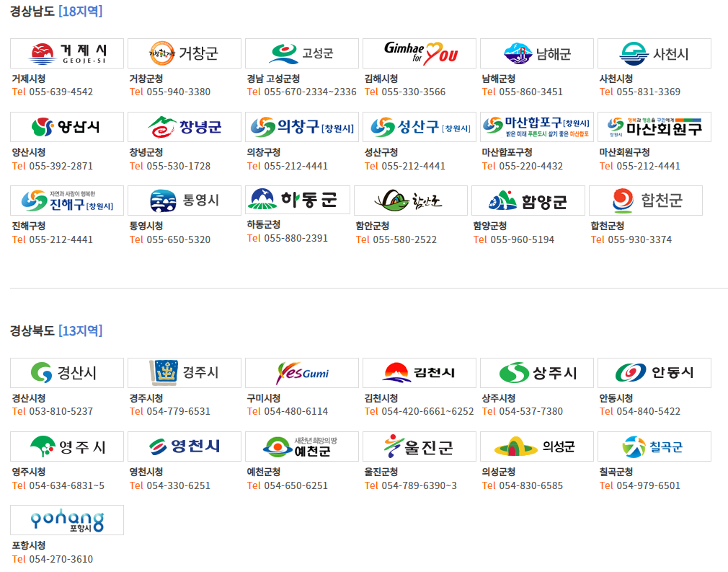Click the 창녕군 logo banner
Viewport: 728px width, 572px height.
point(185,127)
